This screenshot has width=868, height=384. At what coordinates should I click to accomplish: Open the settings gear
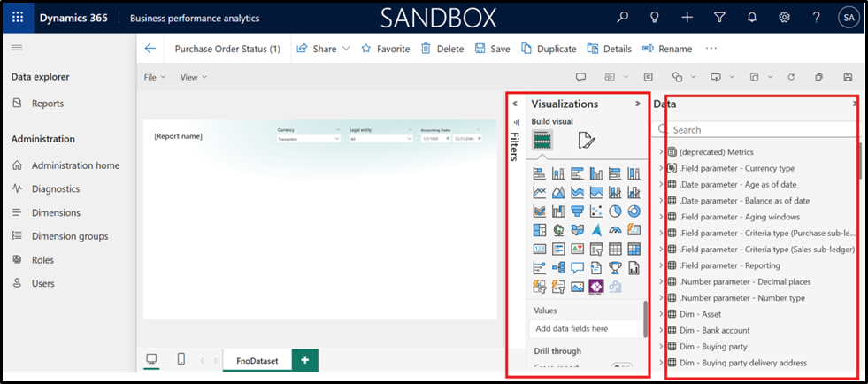(784, 18)
